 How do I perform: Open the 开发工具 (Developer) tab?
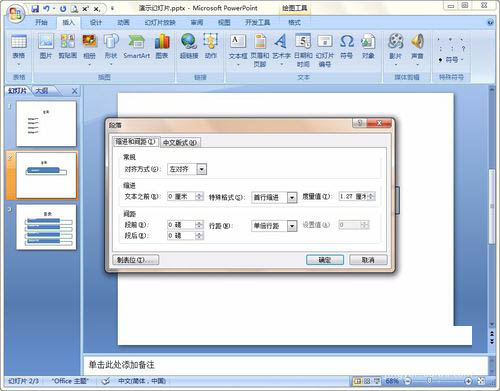257,22
